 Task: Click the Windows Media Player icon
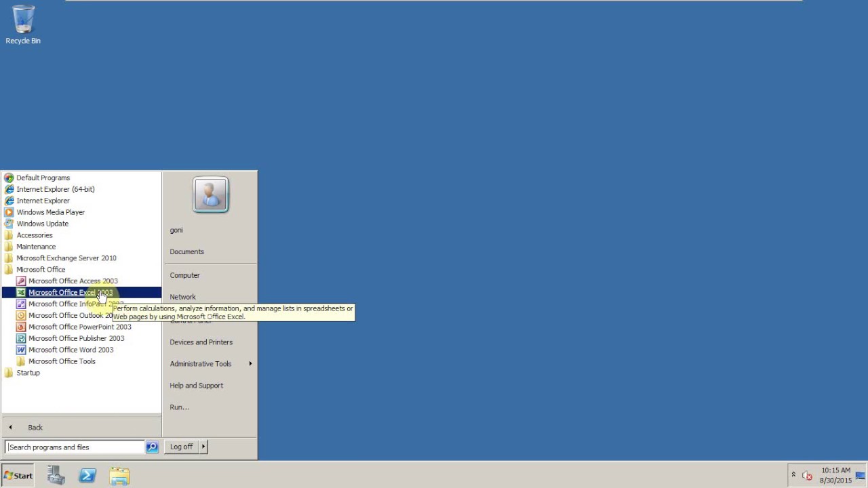click(x=9, y=212)
